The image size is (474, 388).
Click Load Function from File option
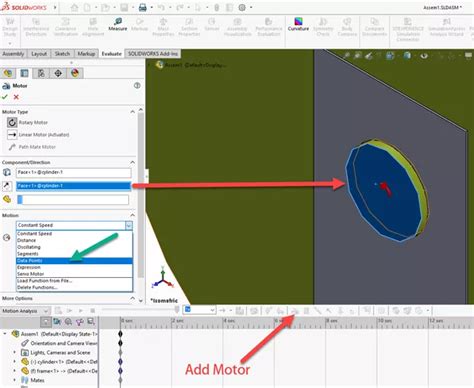[74, 281]
